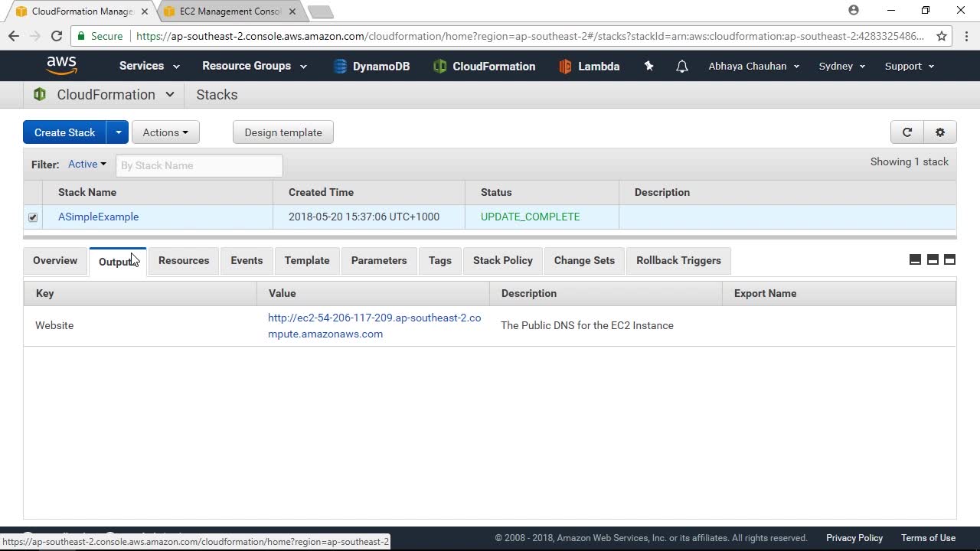The width and height of the screenshot is (980, 551).
Task: Open the Actions dropdown menu
Action: click(x=165, y=132)
